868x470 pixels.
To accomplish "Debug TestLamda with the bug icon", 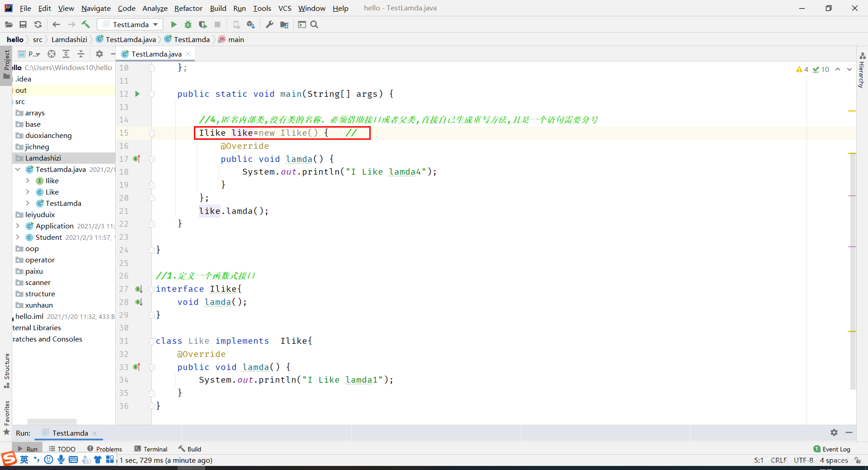I will [188, 24].
